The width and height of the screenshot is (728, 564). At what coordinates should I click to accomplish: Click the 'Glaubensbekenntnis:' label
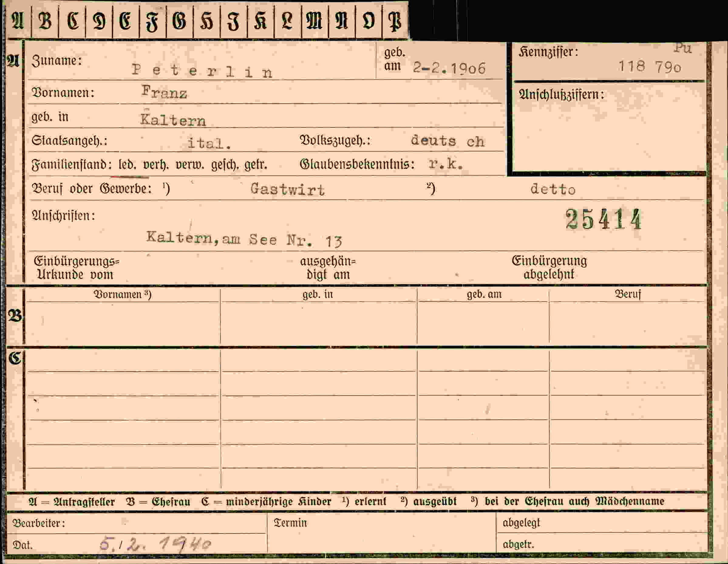(x=357, y=164)
